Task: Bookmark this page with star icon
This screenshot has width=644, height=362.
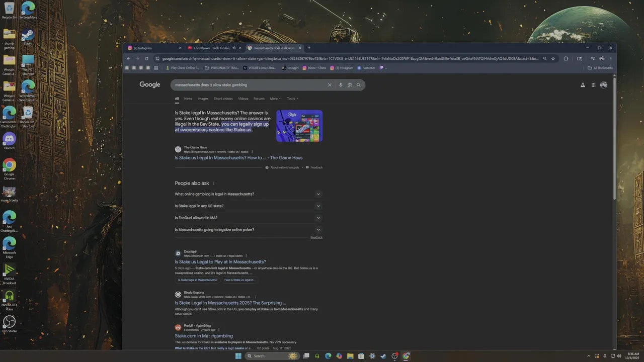Action: click(x=553, y=58)
